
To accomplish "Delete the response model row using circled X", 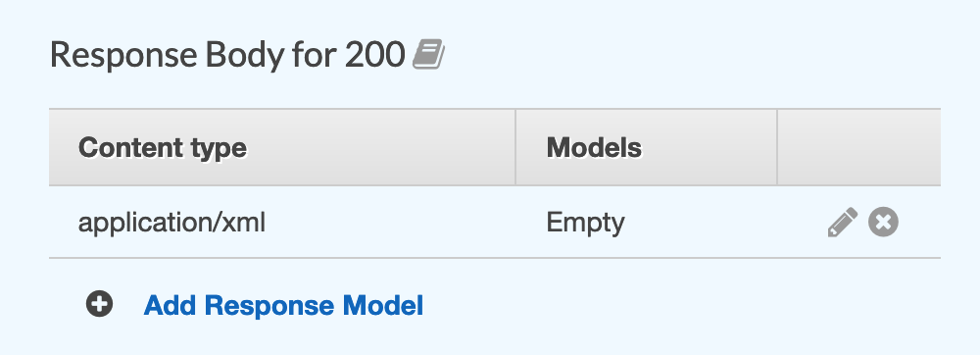I will (883, 223).
